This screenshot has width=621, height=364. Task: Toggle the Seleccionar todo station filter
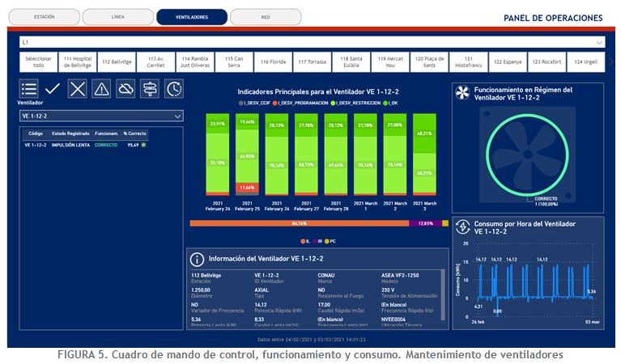[38, 61]
